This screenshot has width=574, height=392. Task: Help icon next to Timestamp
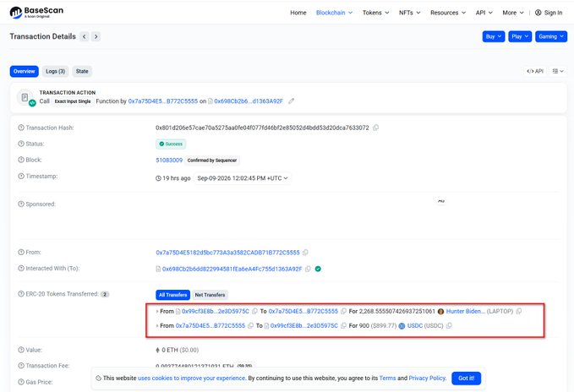pos(21,176)
